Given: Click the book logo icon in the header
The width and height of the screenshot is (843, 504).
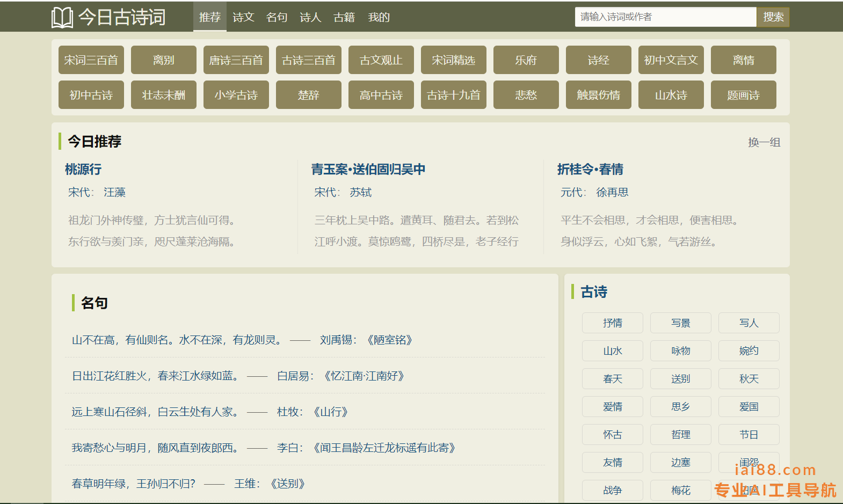Looking at the screenshot, I should 62,17.
